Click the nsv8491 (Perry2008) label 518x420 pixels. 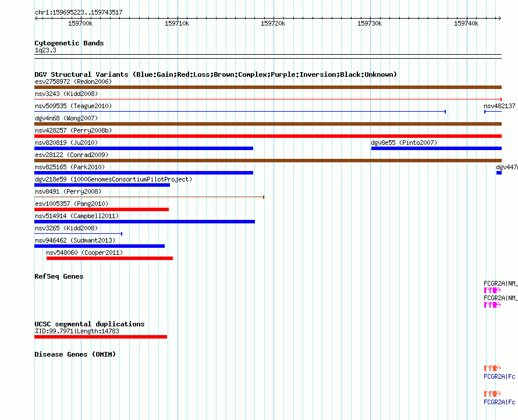[x=68, y=191]
